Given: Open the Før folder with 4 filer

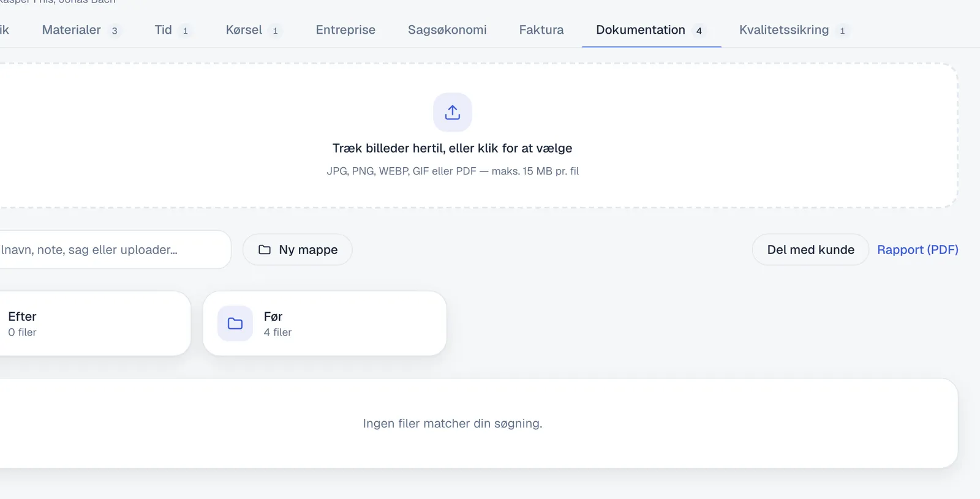Looking at the screenshot, I should click(325, 323).
